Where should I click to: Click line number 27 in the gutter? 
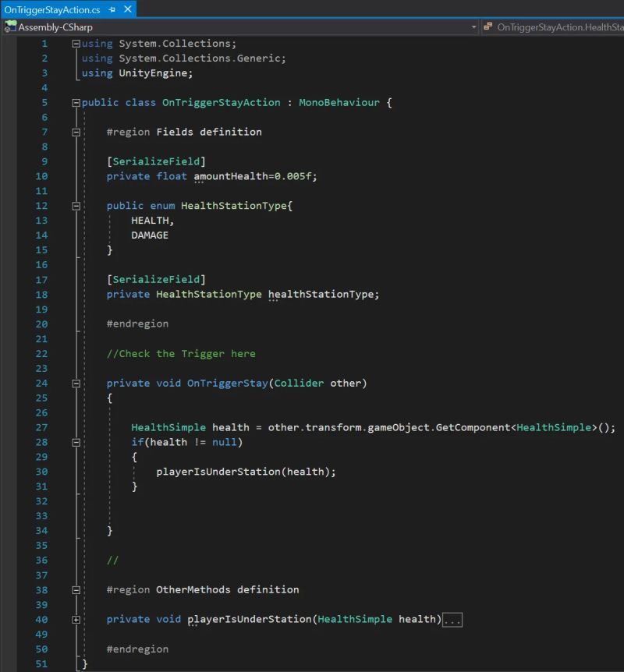pos(41,427)
